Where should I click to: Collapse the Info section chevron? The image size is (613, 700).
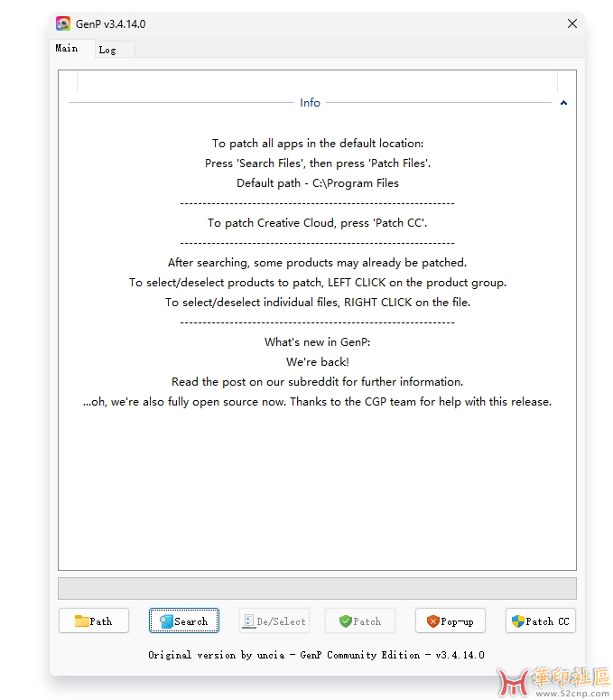[x=563, y=103]
